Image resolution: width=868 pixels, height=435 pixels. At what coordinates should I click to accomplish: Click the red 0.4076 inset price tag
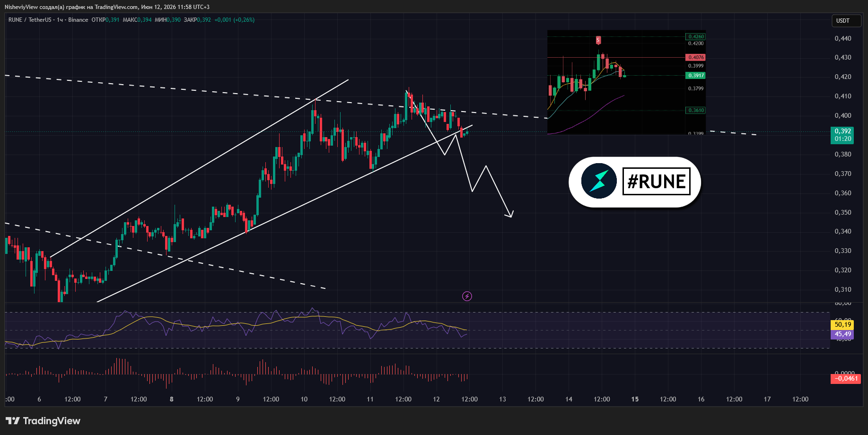[x=696, y=57]
